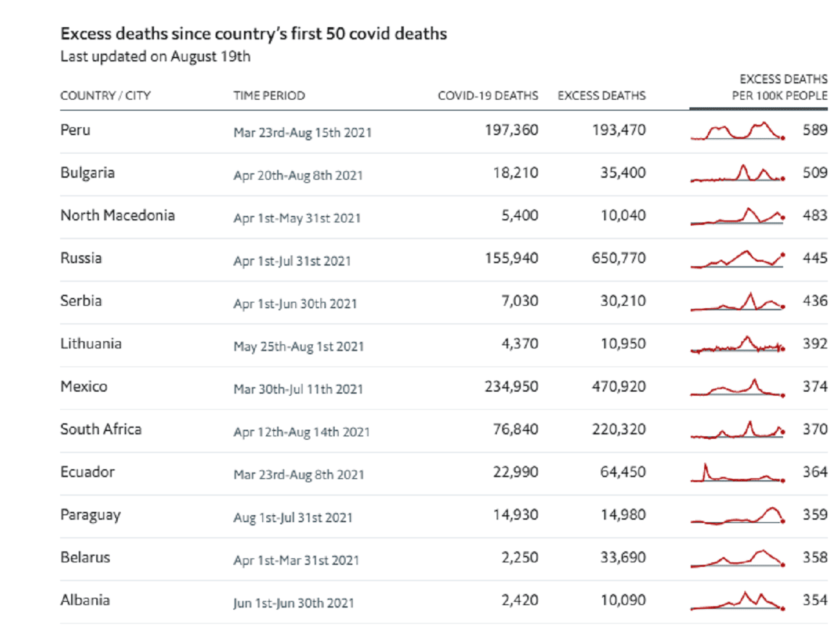Click the Serbia country name
The height and width of the screenshot is (625, 840).
click(81, 301)
